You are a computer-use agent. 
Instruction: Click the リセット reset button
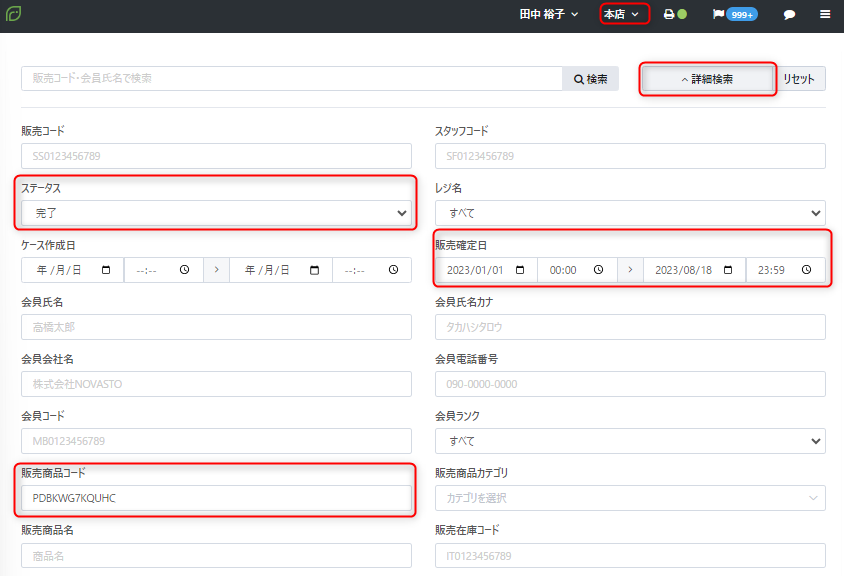(799, 79)
